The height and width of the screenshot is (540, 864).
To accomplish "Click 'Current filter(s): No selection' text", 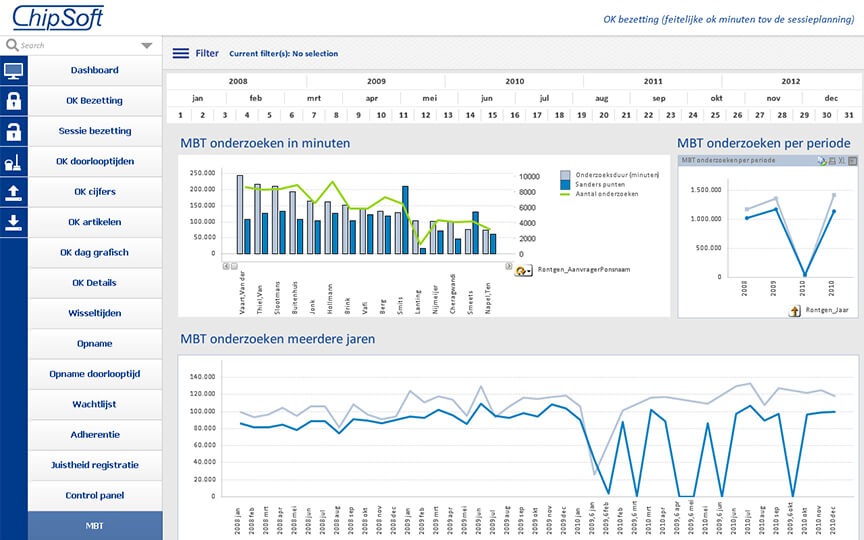I will coord(284,53).
